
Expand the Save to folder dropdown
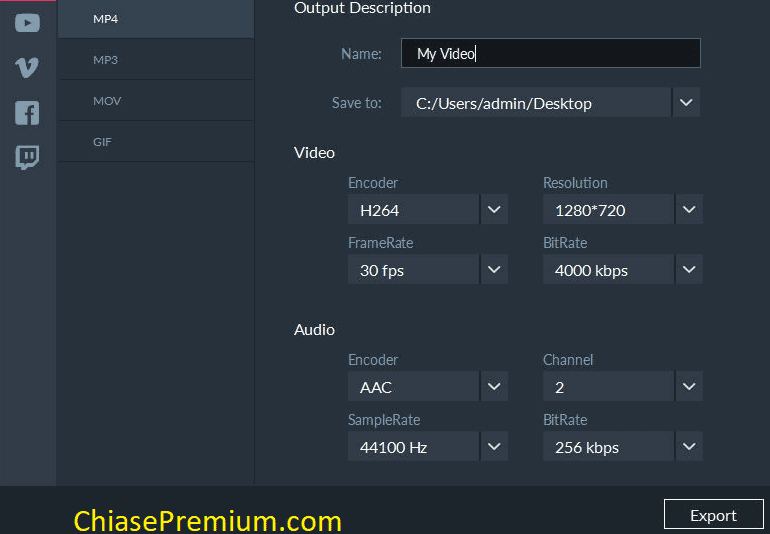686,103
